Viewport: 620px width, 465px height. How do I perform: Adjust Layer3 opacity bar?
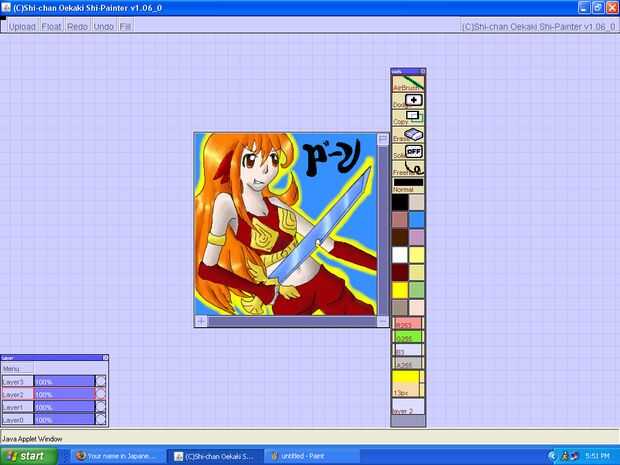coord(64,382)
